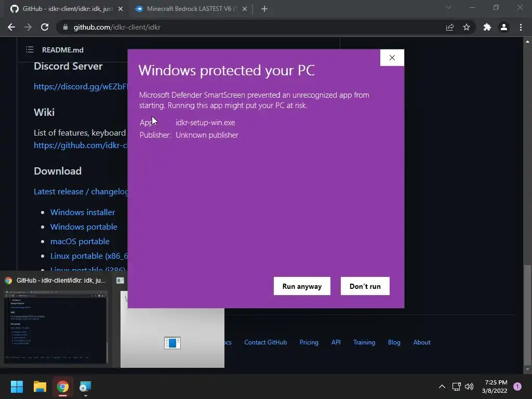The height and width of the screenshot is (399, 532).
Task: Click the README.md heading label
Action: tap(63, 50)
